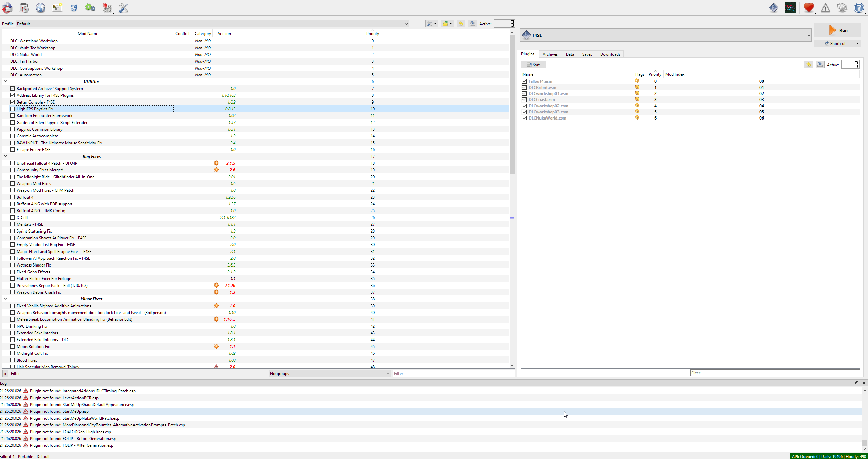
Task: Open the Profile Default dropdown
Action: [212, 24]
